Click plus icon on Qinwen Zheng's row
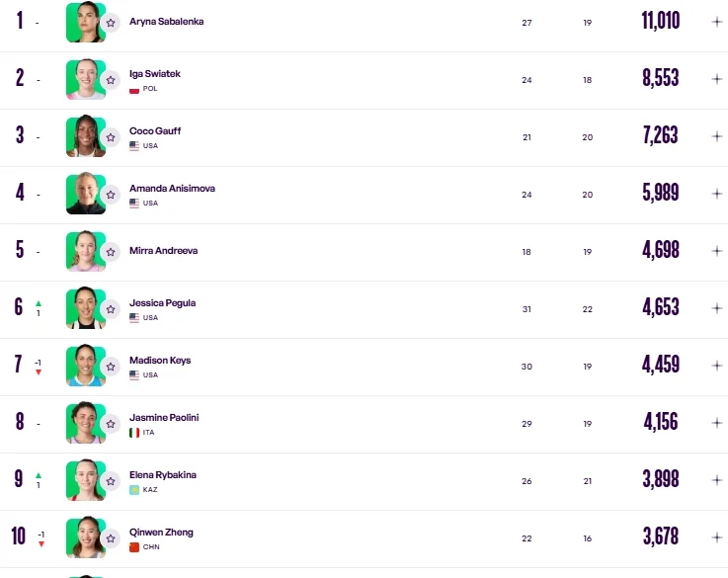Viewport: 728px width, 578px height. (x=716, y=537)
